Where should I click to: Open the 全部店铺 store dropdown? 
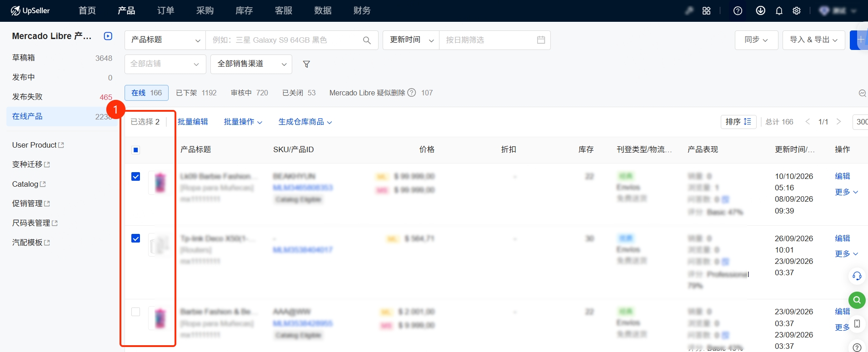[165, 64]
